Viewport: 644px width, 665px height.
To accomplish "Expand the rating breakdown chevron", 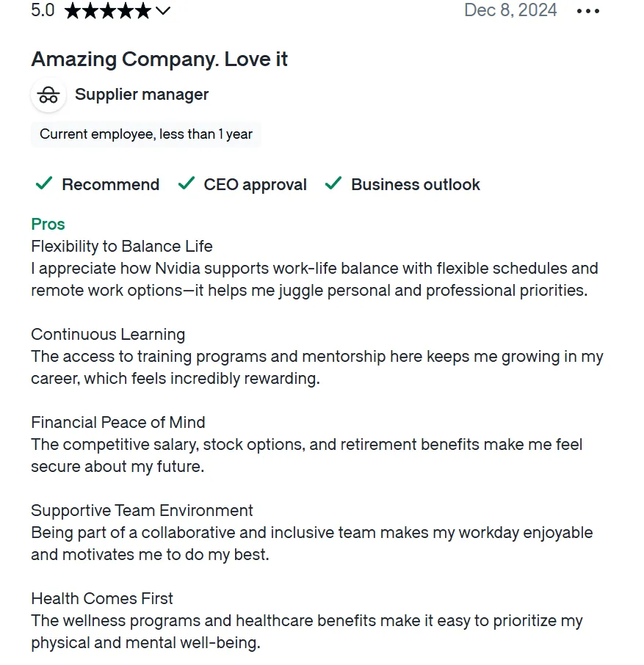I will point(163,10).
